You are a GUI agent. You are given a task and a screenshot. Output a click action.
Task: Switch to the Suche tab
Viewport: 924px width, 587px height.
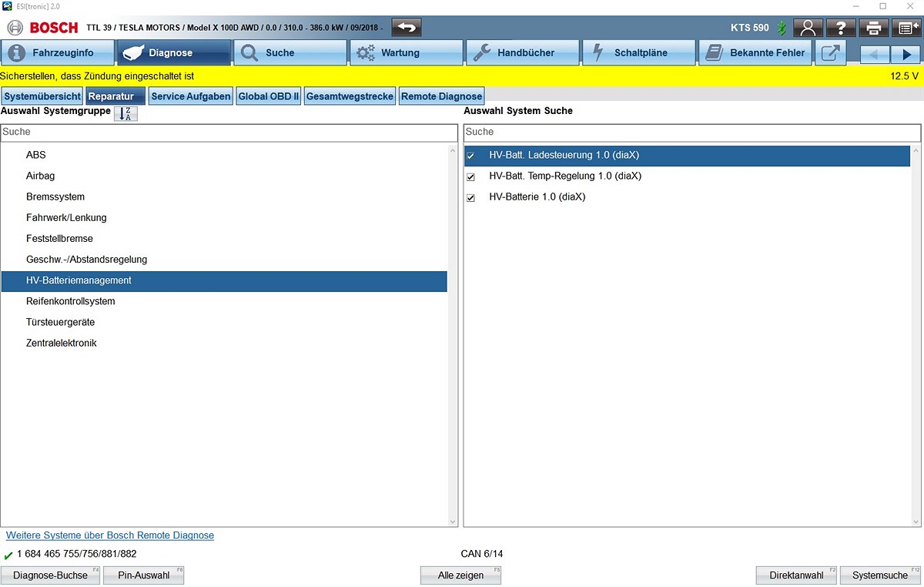click(x=290, y=53)
